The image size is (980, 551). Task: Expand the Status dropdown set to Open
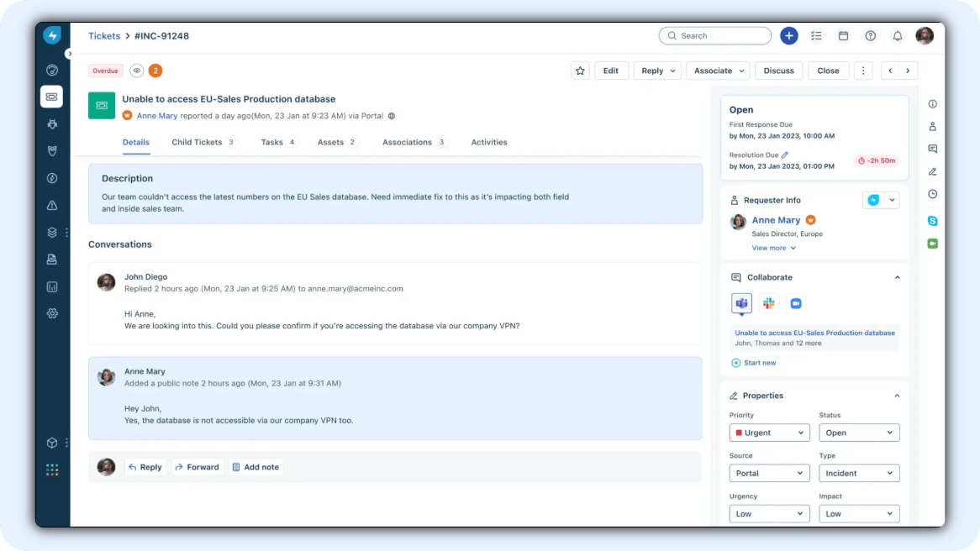(x=858, y=433)
